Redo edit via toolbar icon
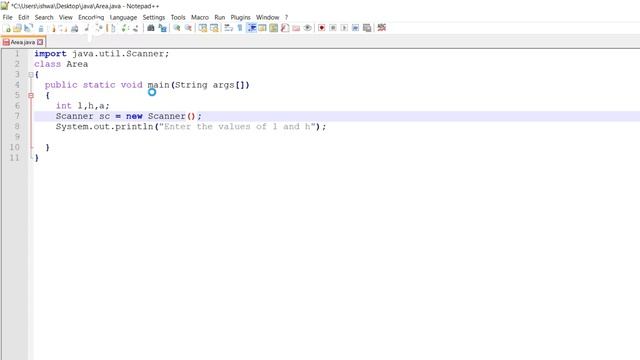Image resolution: width=640 pixels, height=360 pixels. coord(136,28)
